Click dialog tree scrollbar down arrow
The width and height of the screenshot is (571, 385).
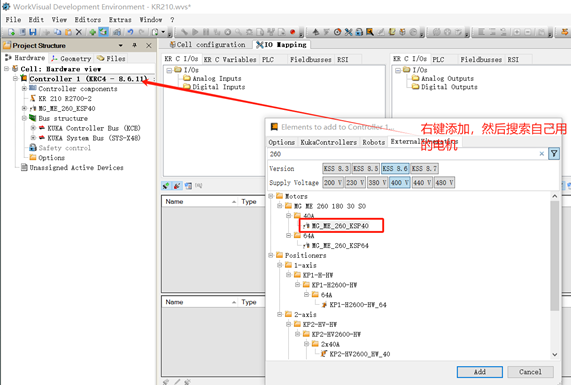554,354
